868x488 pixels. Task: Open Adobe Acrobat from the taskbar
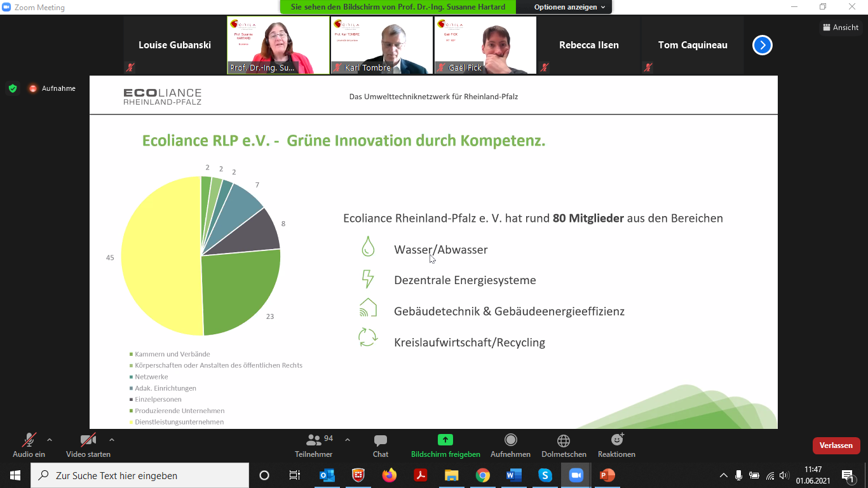click(x=421, y=475)
